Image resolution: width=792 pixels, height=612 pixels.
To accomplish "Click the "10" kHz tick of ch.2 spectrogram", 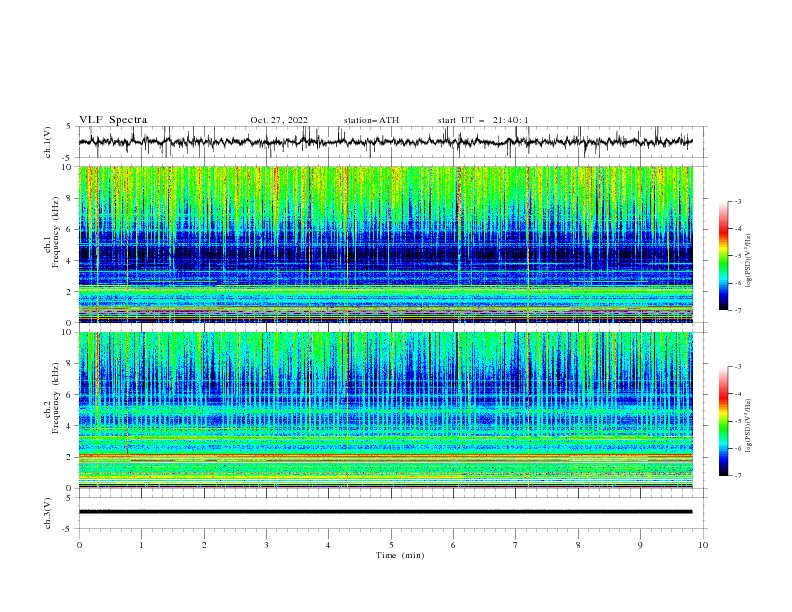I will coord(67,333).
